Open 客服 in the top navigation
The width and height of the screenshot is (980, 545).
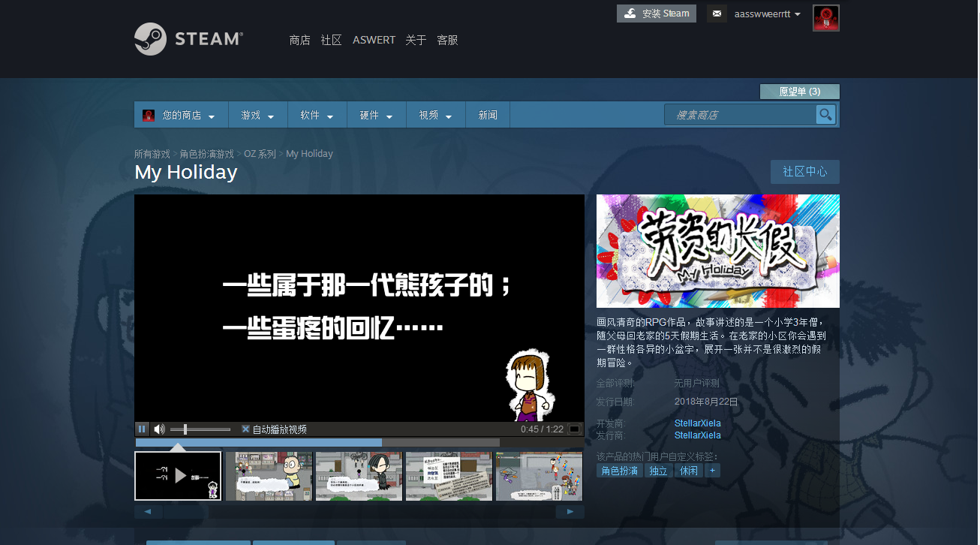click(447, 40)
